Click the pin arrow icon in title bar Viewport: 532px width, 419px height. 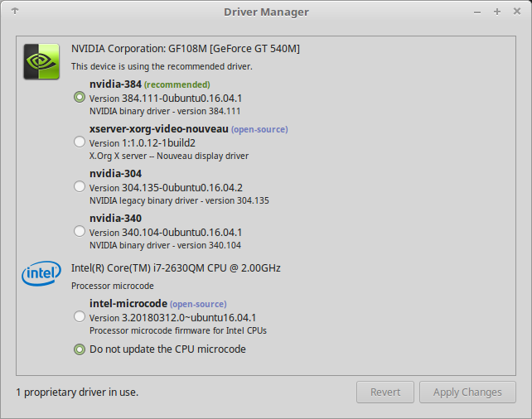[x=15, y=12]
